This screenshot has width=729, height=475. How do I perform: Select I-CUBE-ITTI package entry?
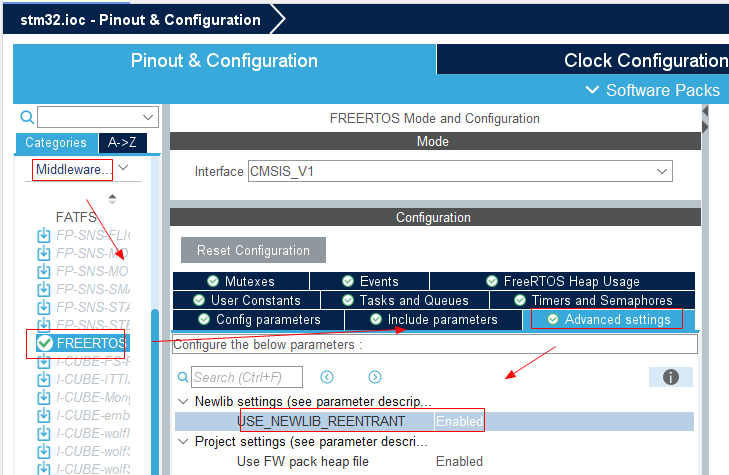coord(93,380)
